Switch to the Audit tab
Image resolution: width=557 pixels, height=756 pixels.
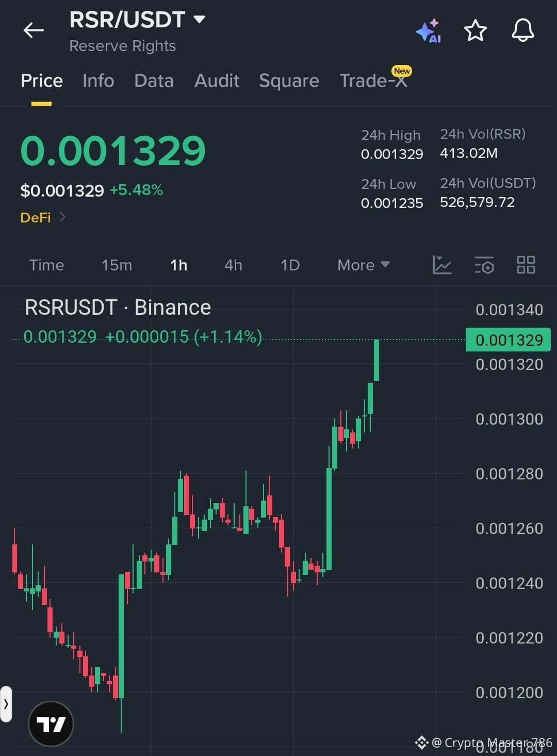(217, 81)
